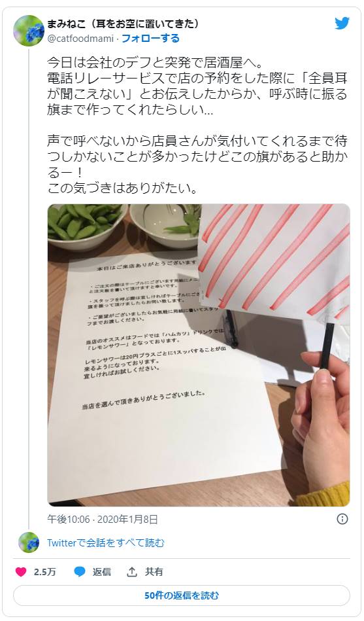Open Twitterで会話をすべて読む link

(106, 542)
